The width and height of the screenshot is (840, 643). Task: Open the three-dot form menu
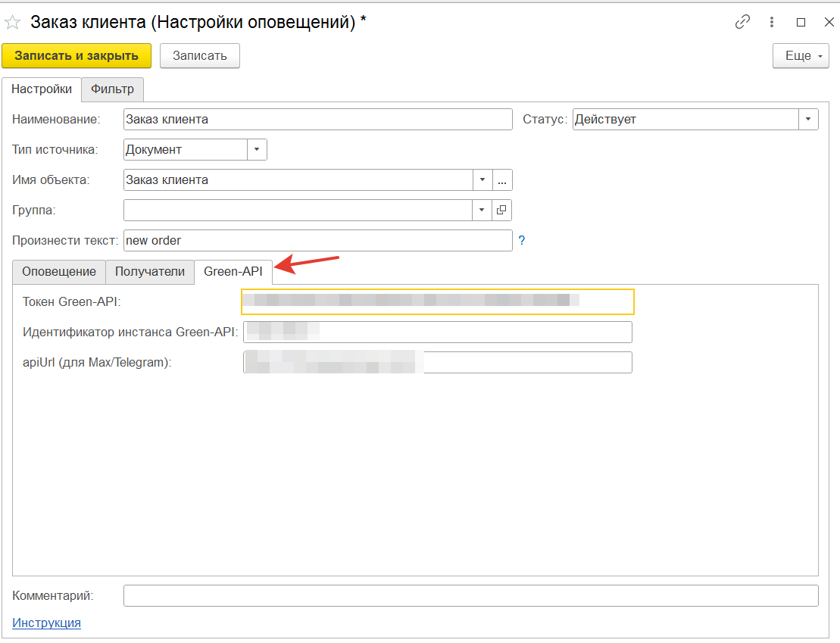[771, 22]
